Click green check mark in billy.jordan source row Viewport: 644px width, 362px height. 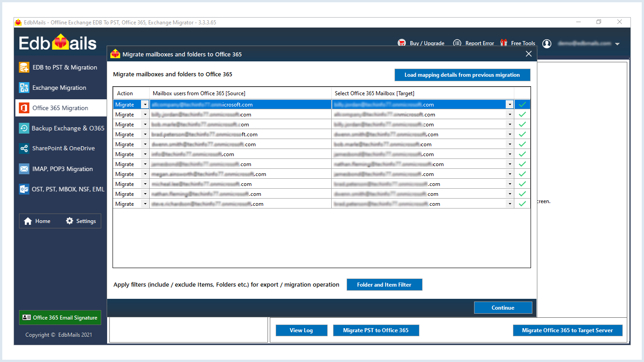522,115
